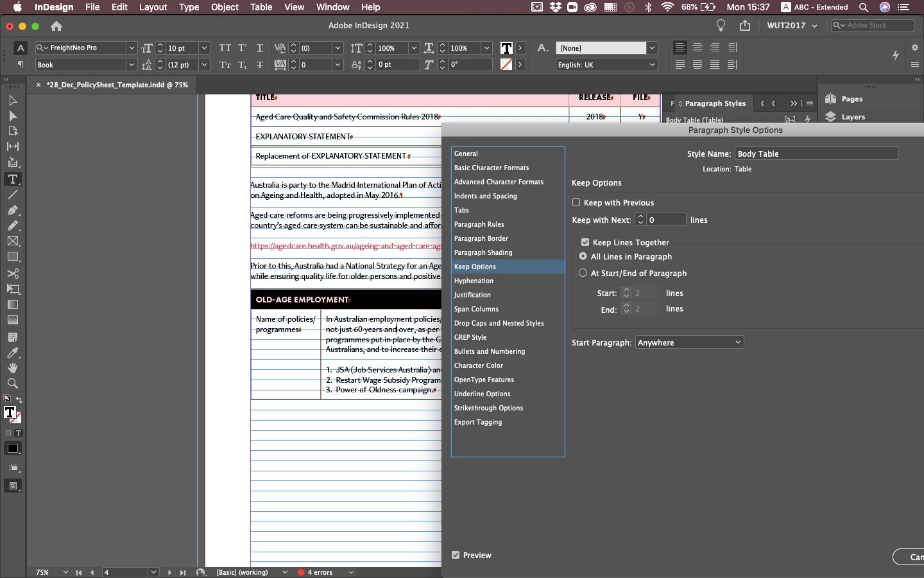Select the Line tool
This screenshot has height=578, width=924.
(x=12, y=195)
